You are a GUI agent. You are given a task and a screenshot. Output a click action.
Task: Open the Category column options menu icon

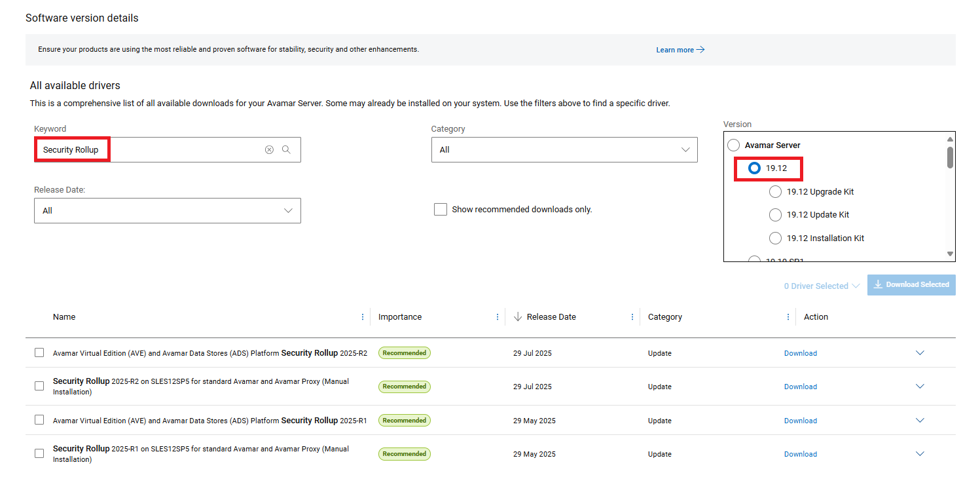click(x=788, y=317)
